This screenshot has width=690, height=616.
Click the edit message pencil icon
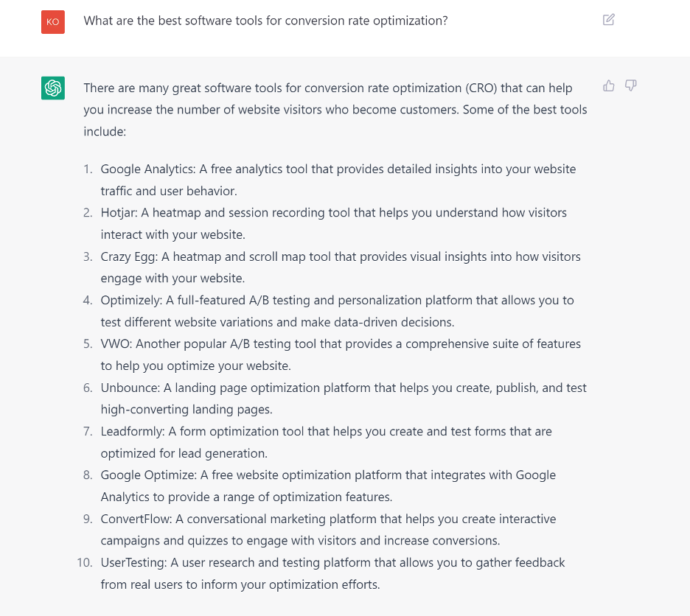[609, 20]
